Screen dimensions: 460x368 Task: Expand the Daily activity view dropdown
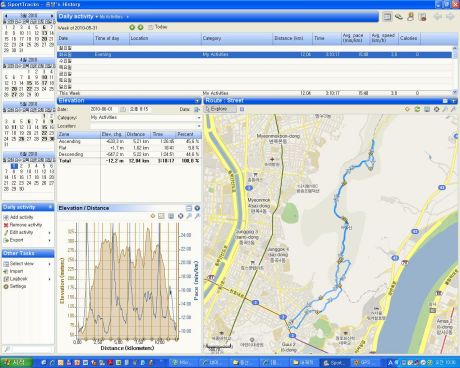click(97, 17)
